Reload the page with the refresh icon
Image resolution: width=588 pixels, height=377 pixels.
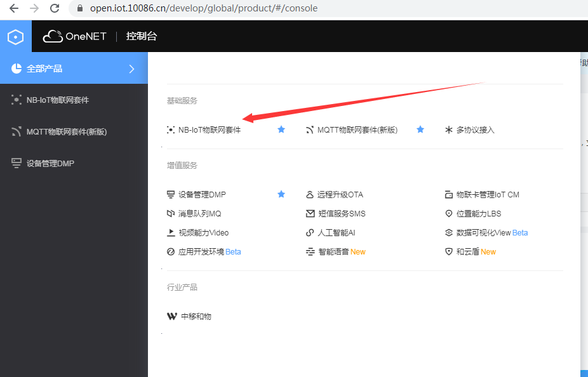pos(55,8)
